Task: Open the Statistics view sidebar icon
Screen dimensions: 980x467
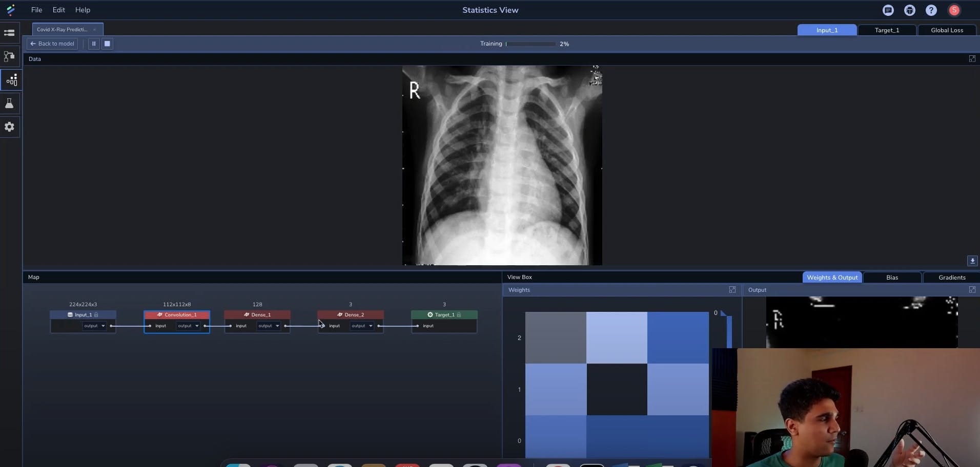Action: pyautogui.click(x=11, y=80)
